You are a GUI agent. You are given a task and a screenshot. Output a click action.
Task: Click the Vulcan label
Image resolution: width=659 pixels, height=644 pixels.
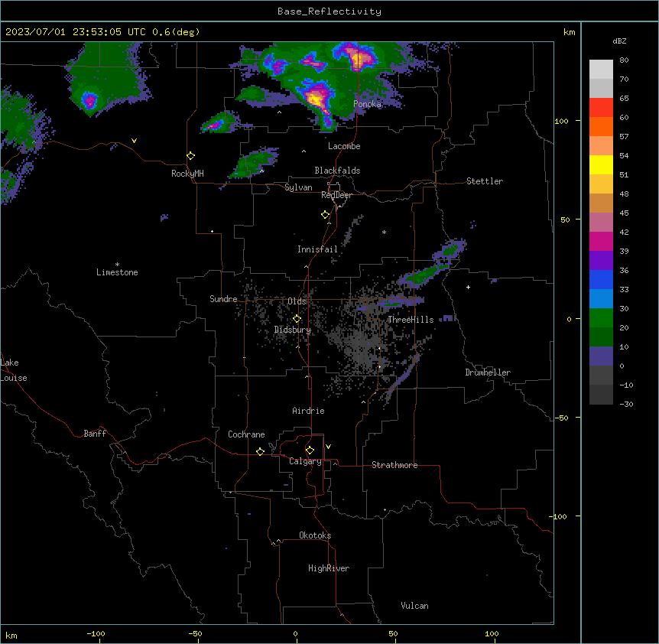(x=415, y=606)
